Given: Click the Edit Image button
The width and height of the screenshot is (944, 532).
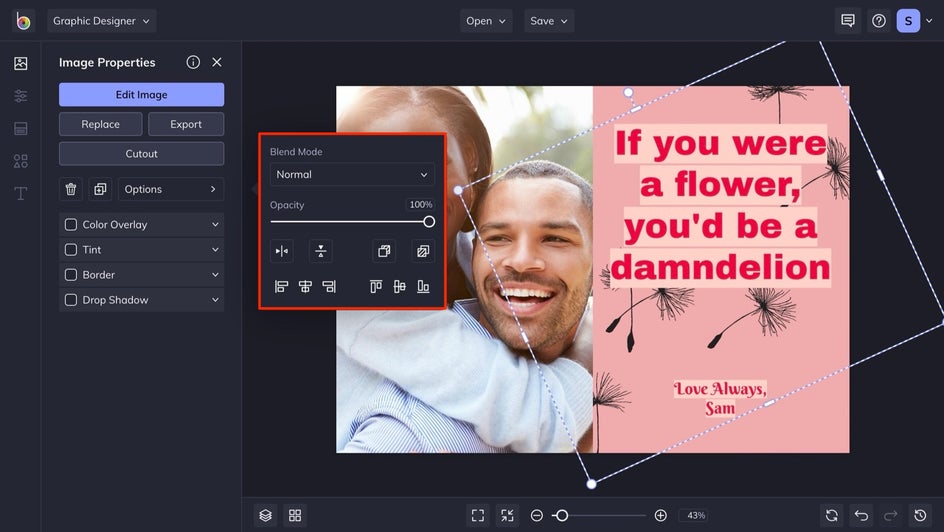Looking at the screenshot, I should [x=141, y=94].
